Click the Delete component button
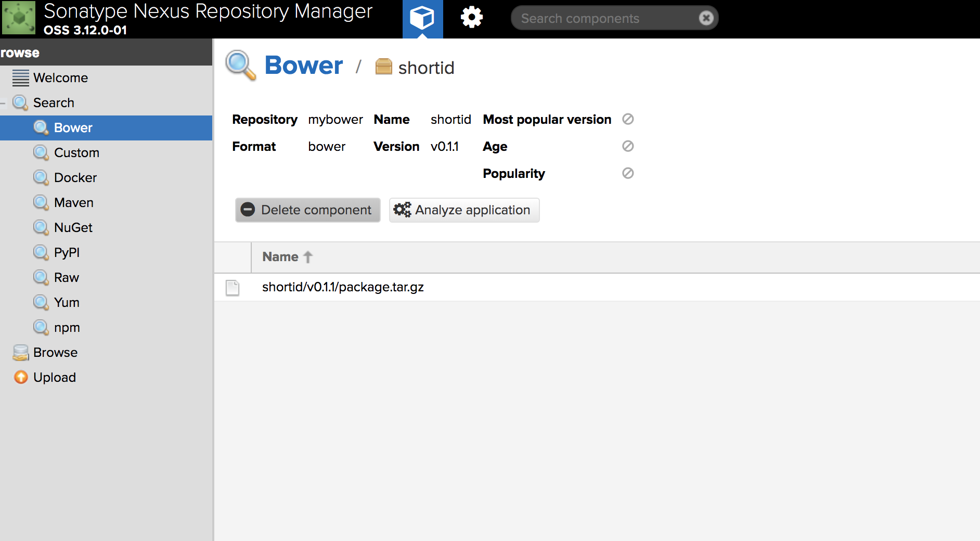The height and width of the screenshot is (541, 980). [308, 210]
